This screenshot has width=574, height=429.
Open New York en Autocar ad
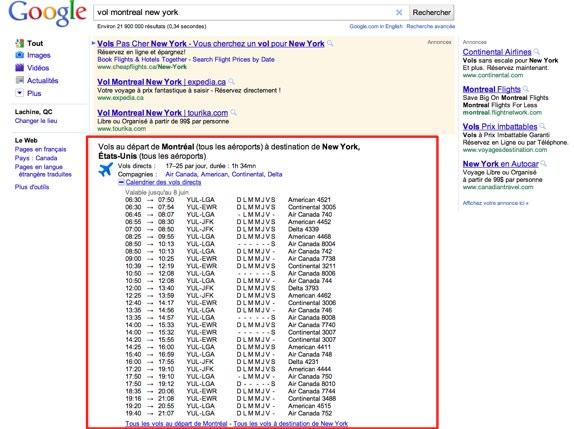(500, 164)
